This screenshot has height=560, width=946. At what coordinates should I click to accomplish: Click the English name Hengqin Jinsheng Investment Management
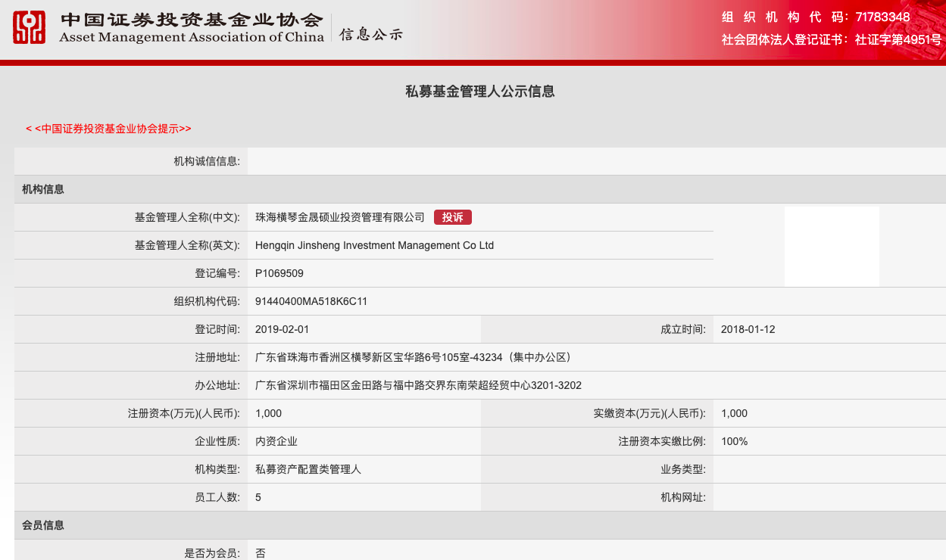tap(374, 245)
